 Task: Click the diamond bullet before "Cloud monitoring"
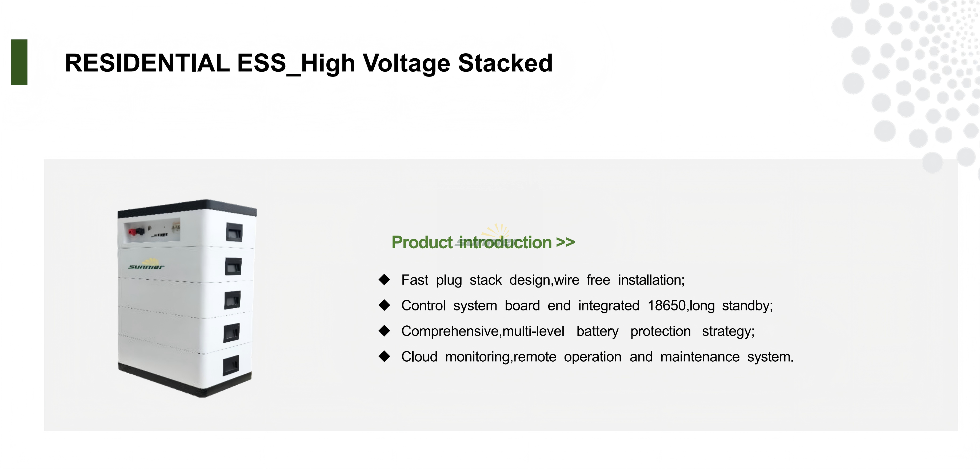point(384,356)
